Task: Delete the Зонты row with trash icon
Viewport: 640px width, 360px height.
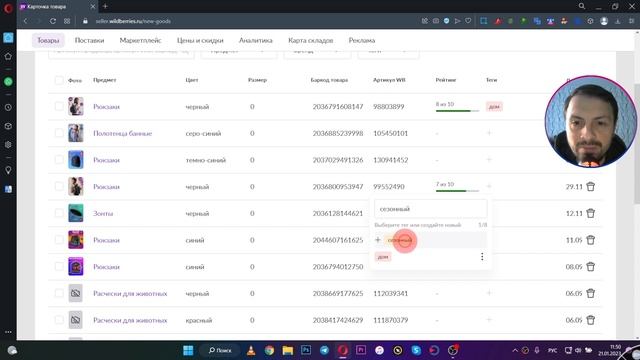Action: click(x=590, y=213)
